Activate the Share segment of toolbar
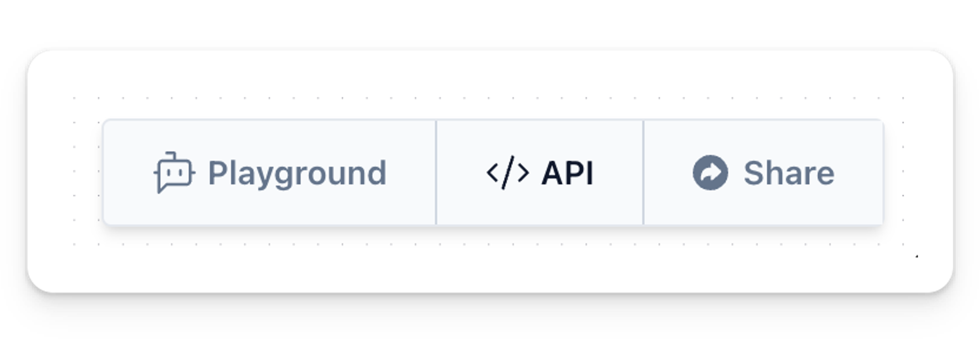The width and height of the screenshot is (980, 341). 763,172
